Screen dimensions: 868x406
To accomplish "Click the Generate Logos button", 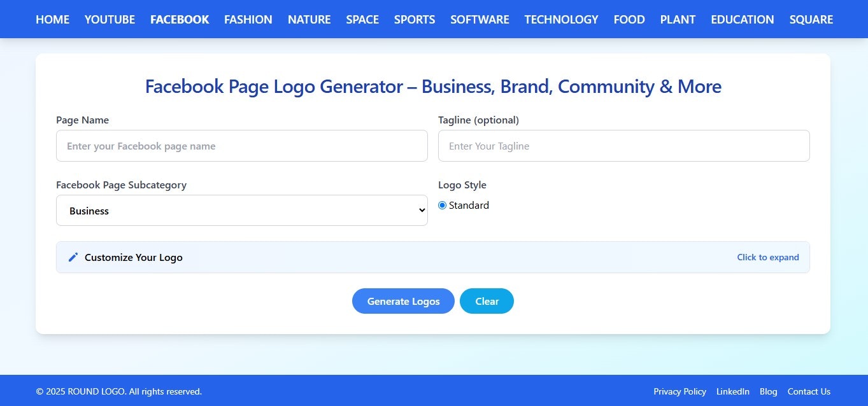I will coord(403,301).
